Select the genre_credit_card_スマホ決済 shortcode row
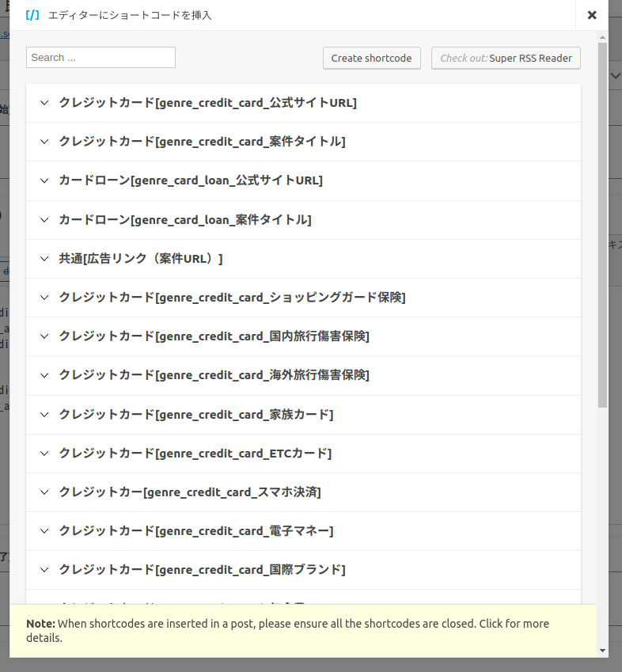The width and height of the screenshot is (622, 672). point(189,492)
